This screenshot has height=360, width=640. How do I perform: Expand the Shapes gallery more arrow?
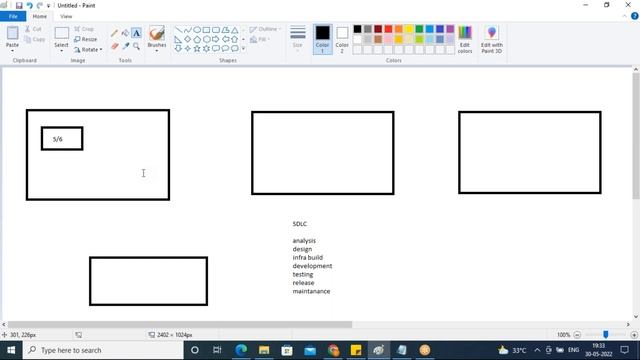244,49
